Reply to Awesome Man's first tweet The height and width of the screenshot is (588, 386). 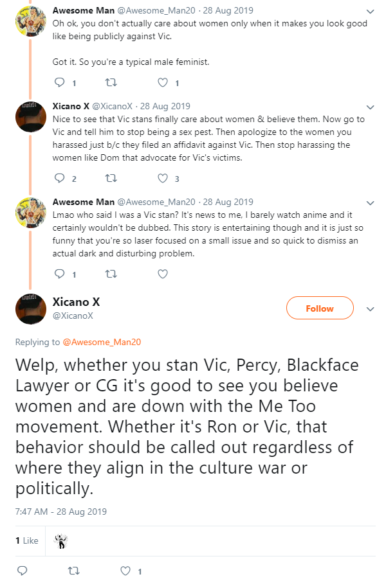click(60, 82)
